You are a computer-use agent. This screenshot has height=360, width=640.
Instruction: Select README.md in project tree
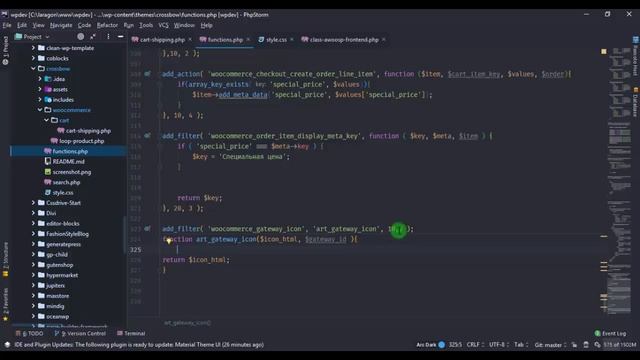coord(68,162)
